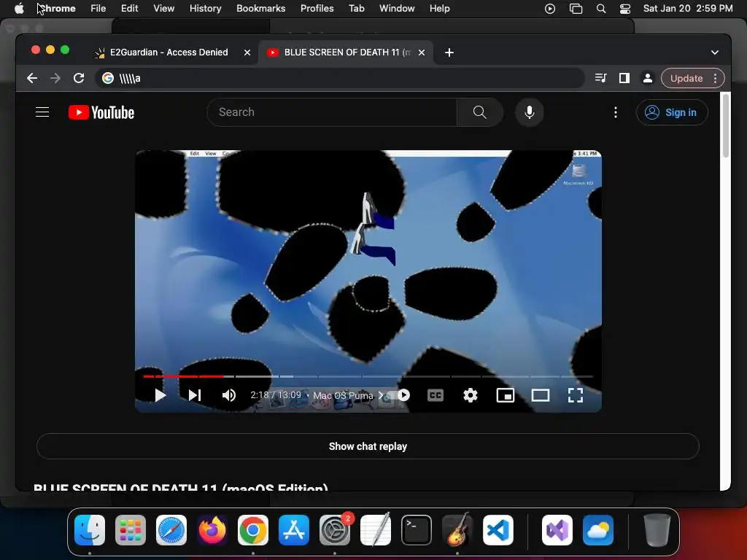Open the Help menu
The width and height of the screenshot is (747, 560).
pos(439,9)
